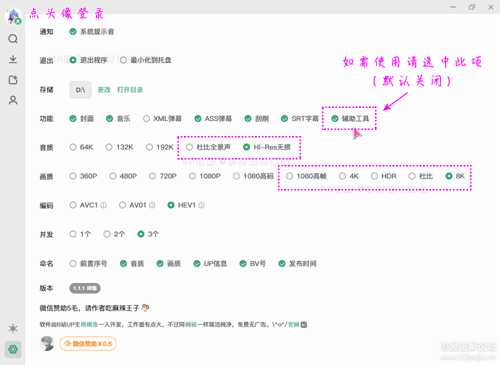Screen dimensions: 500x365
Task: Select 4K video quality
Action: [342, 176]
